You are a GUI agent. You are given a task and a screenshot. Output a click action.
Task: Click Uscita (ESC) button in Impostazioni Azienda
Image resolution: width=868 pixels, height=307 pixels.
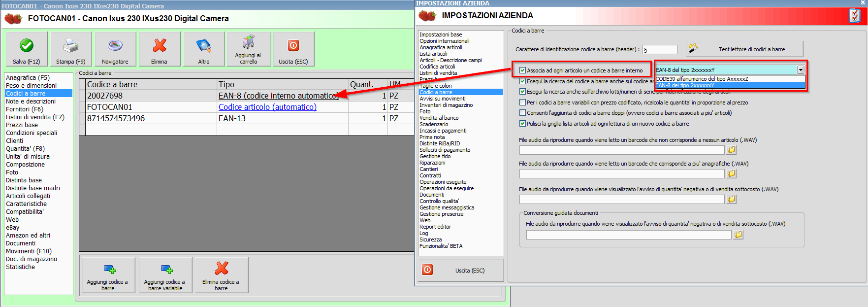pyautogui.click(x=461, y=270)
